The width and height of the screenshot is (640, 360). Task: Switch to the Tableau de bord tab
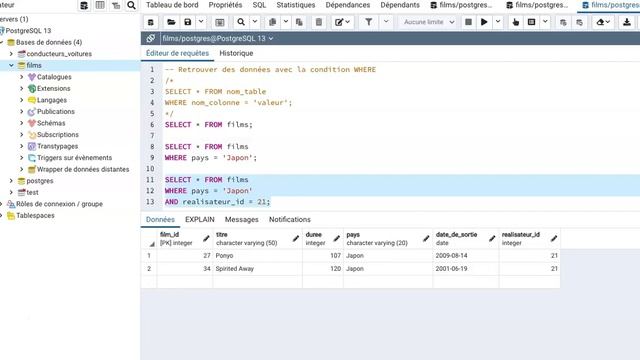click(172, 5)
